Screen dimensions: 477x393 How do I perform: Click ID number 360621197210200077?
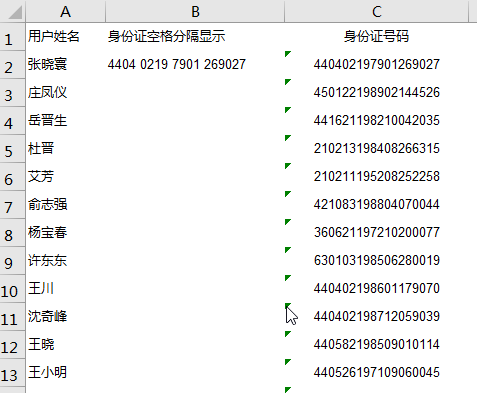pos(376,233)
